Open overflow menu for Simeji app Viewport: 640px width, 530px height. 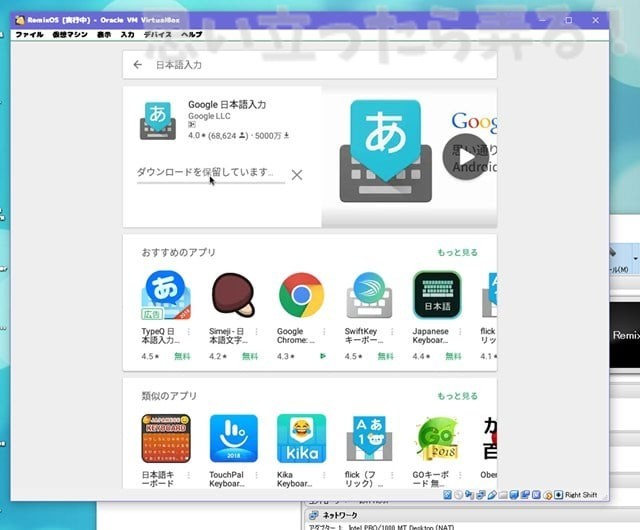pyautogui.click(x=256, y=331)
